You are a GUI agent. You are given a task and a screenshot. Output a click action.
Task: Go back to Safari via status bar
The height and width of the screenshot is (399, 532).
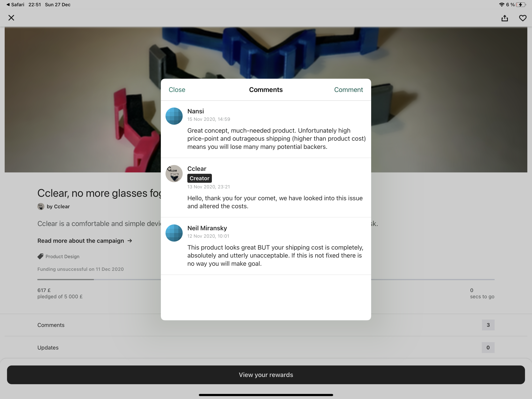tap(15, 4)
